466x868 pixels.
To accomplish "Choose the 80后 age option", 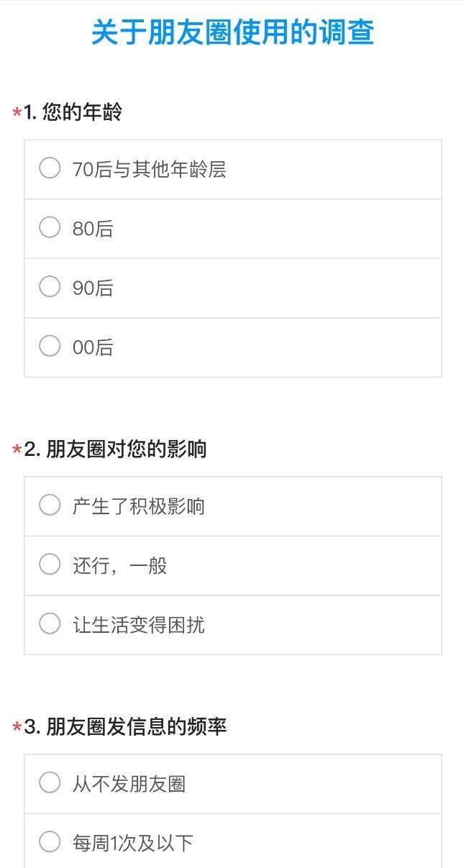I will 50,228.
